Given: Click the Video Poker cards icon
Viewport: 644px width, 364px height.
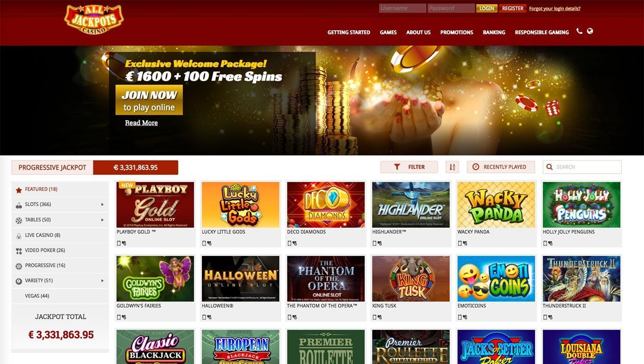Looking at the screenshot, I should 19,251.
